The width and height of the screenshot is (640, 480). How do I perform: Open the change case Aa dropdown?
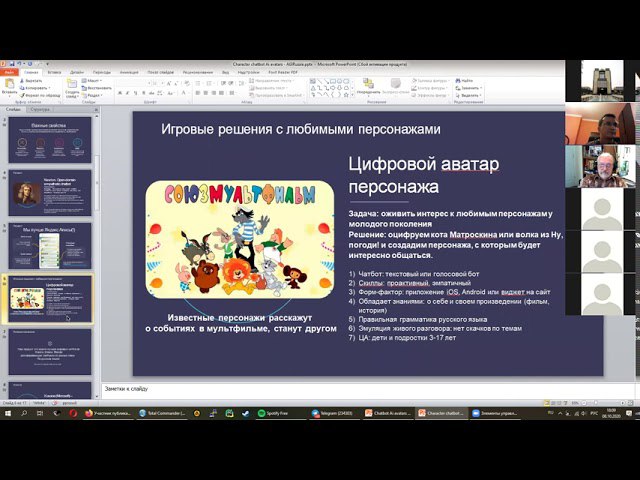pos(170,93)
